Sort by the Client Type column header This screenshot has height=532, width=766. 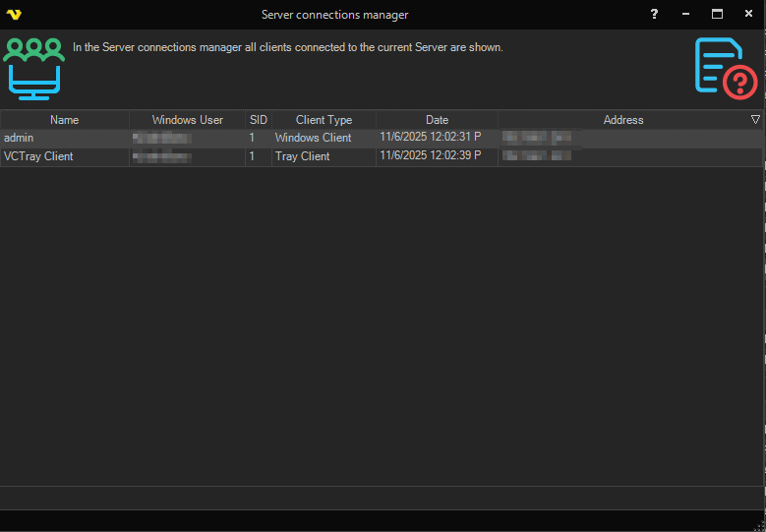point(324,120)
